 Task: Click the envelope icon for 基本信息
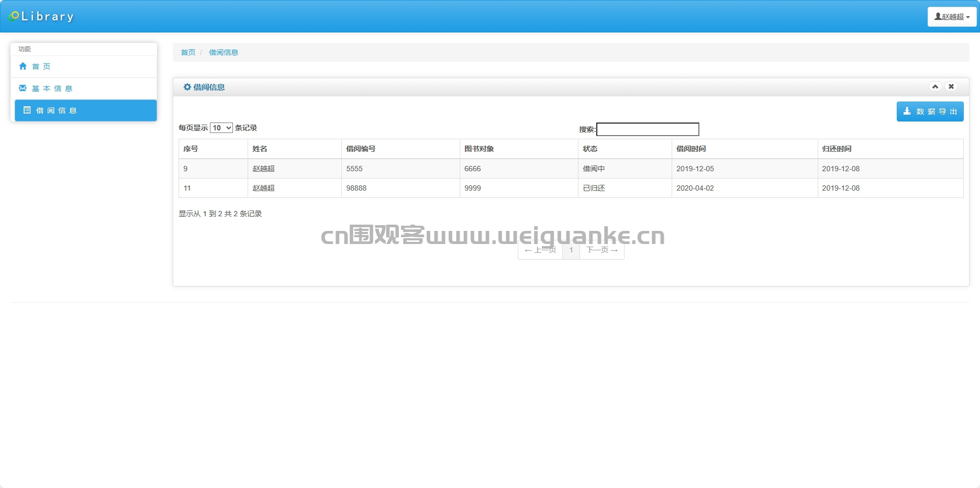(23, 88)
